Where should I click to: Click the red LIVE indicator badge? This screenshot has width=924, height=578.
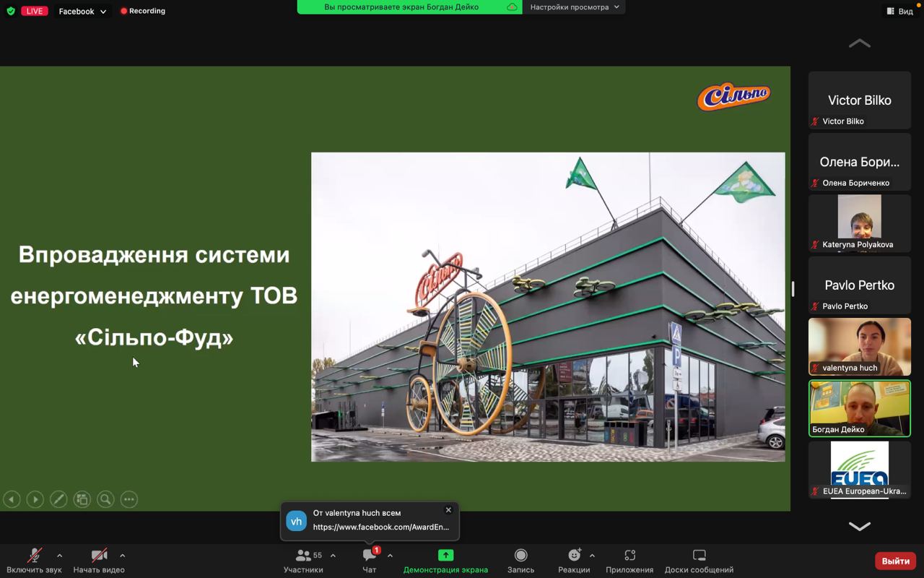(x=35, y=11)
